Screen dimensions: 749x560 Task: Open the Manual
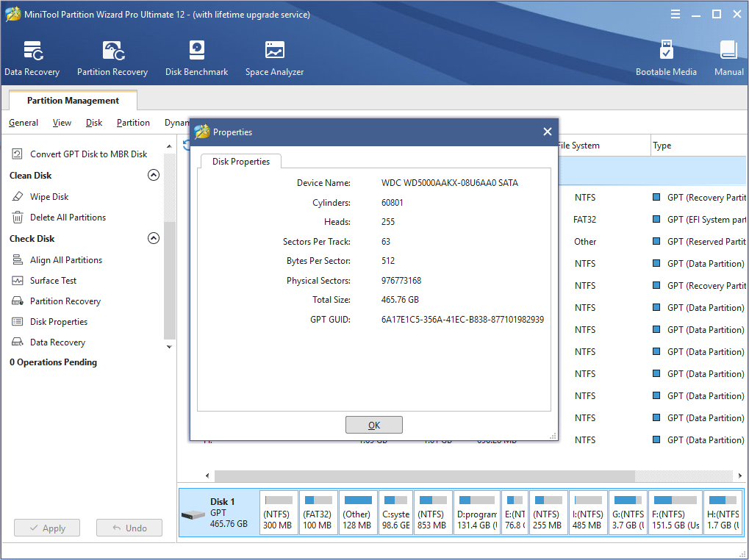728,58
